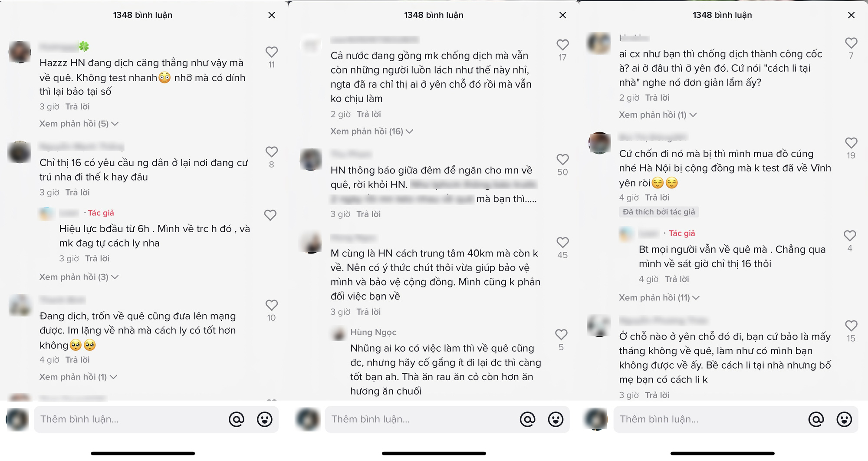The image size is (868, 461).
Task: Like the author reply about Hiệu lực 6h
Action: (270, 215)
